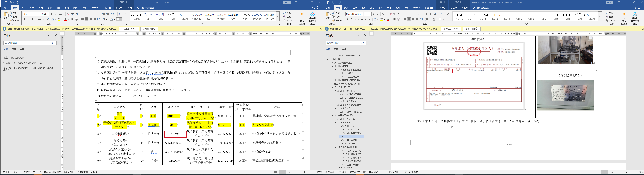Open the font name dropdown showing 宋体

coord(39,14)
